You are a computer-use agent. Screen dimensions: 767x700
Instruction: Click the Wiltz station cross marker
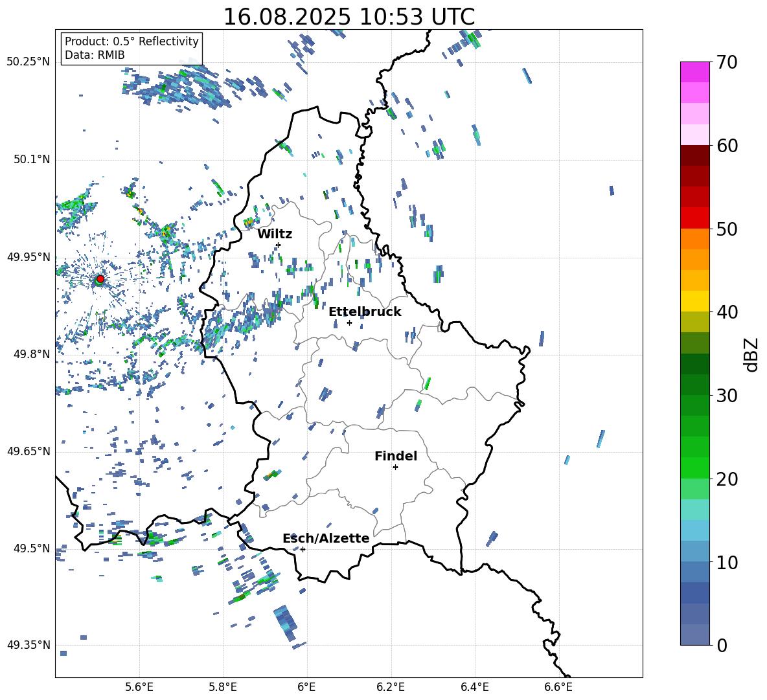tap(278, 245)
